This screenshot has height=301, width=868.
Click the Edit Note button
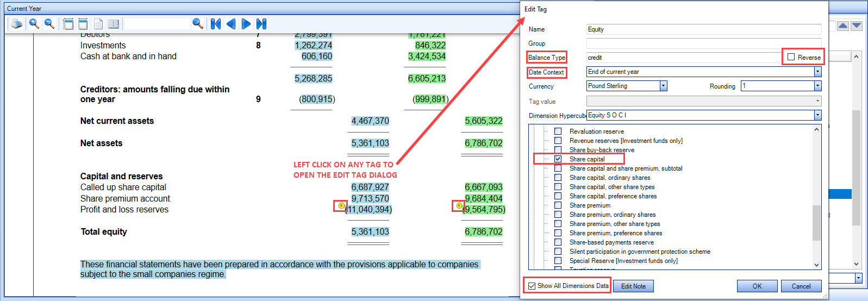click(x=633, y=286)
